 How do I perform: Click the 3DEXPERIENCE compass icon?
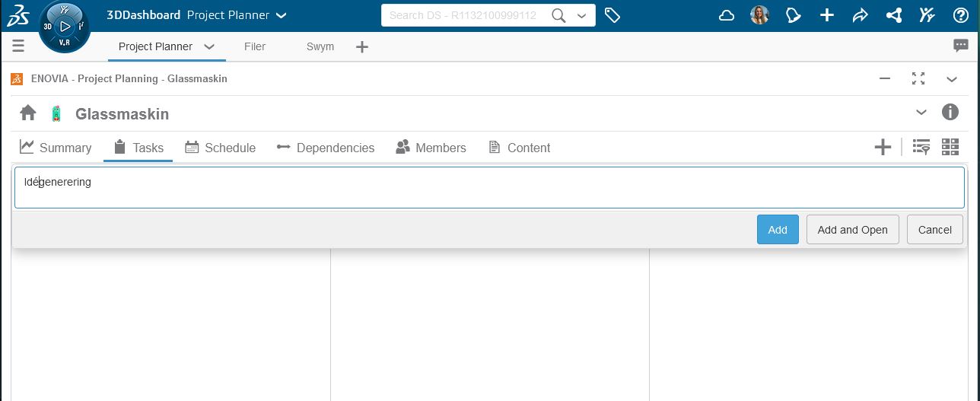click(65, 27)
